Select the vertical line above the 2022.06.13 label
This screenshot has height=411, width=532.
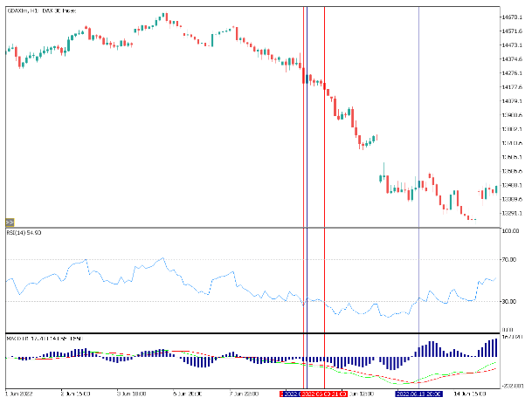(419, 175)
